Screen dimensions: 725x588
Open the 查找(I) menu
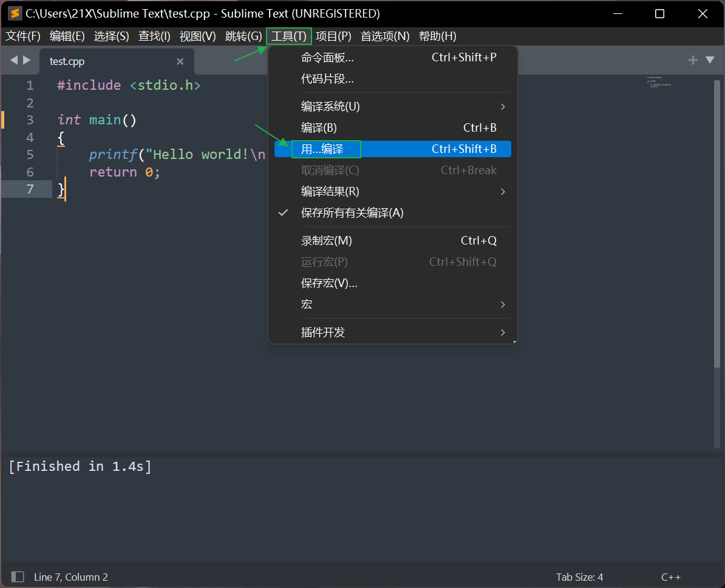154,36
